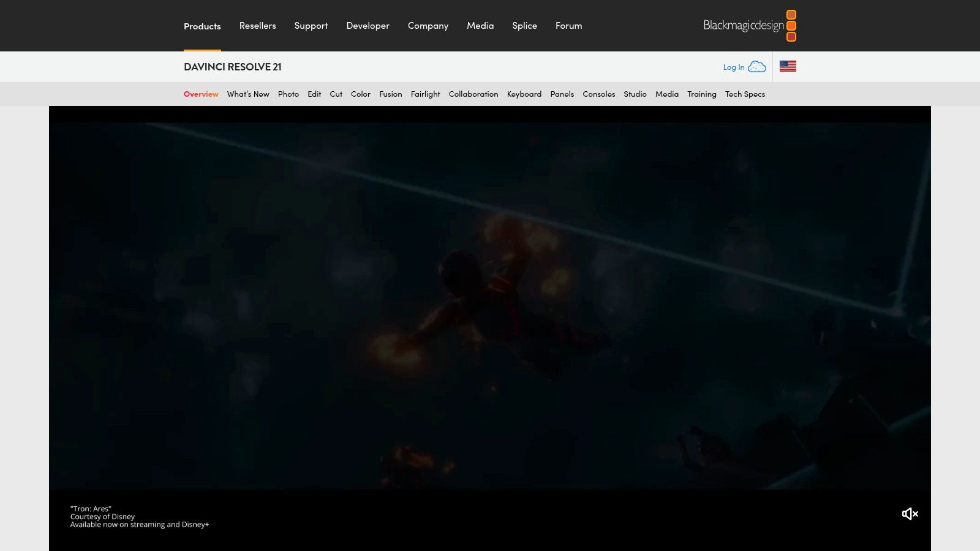
Task: Switch to the Panels tab
Action: [562, 94]
